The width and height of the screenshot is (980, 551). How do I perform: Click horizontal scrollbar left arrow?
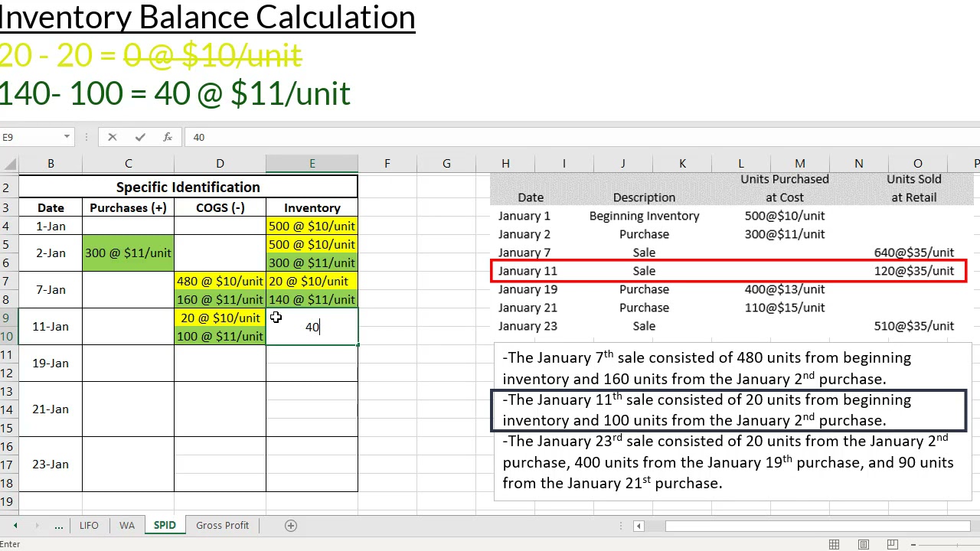pyautogui.click(x=639, y=526)
